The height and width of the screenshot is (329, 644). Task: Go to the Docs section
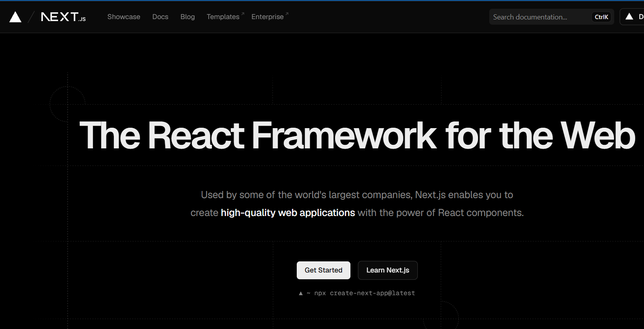(x=160, y=17)
